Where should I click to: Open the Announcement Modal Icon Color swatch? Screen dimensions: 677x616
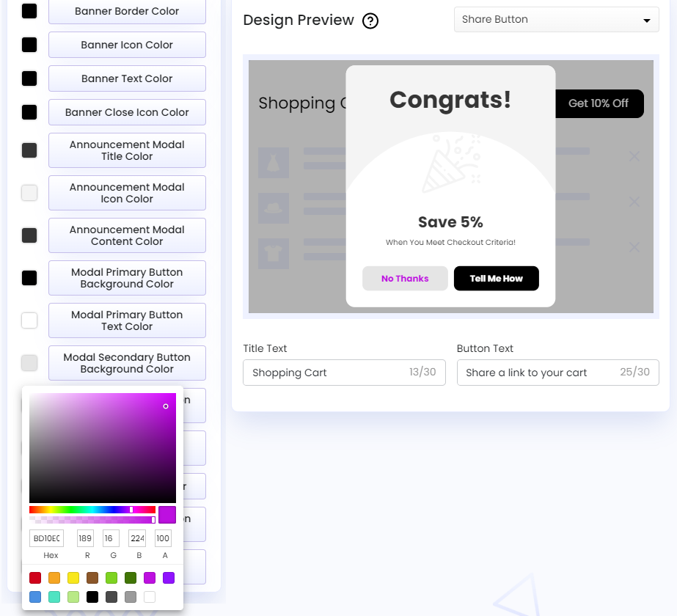point(29,192)
